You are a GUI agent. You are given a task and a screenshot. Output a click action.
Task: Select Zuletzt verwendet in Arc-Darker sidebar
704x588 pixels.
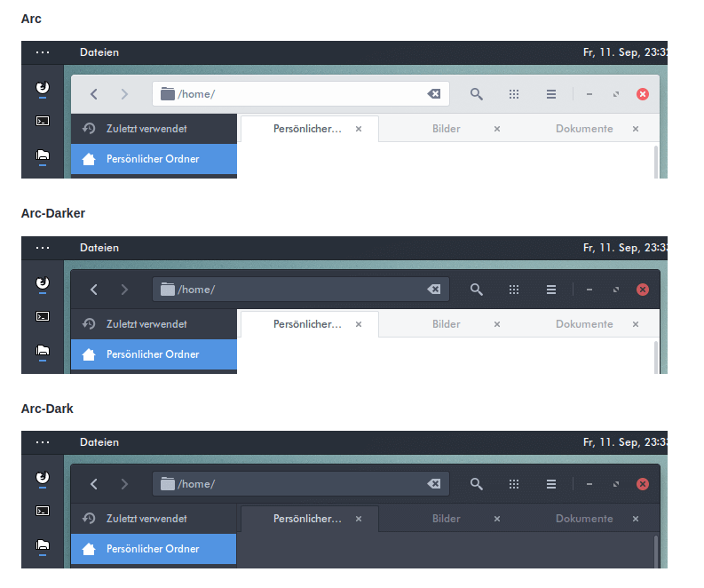(x=154, y=324)
